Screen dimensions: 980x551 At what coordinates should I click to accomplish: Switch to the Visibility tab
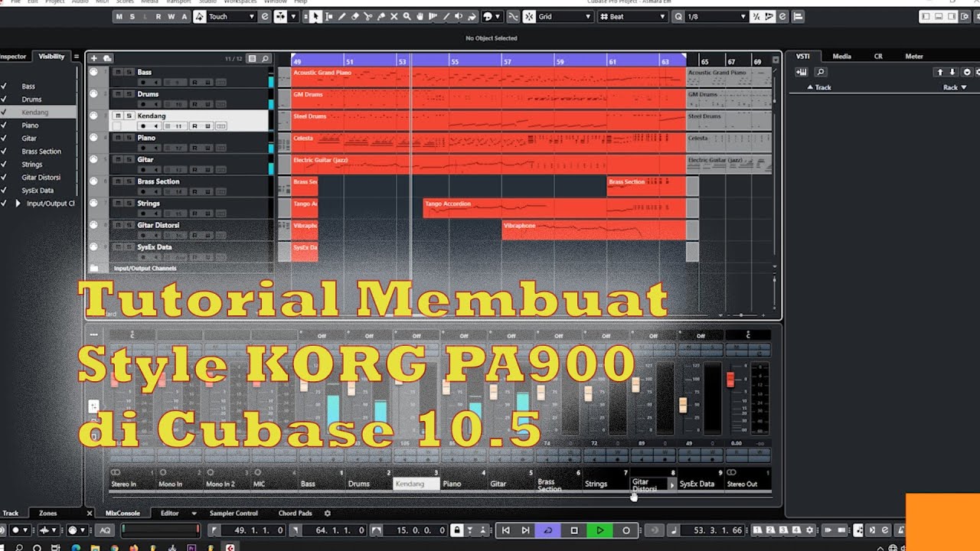click(x=52, y=56)
